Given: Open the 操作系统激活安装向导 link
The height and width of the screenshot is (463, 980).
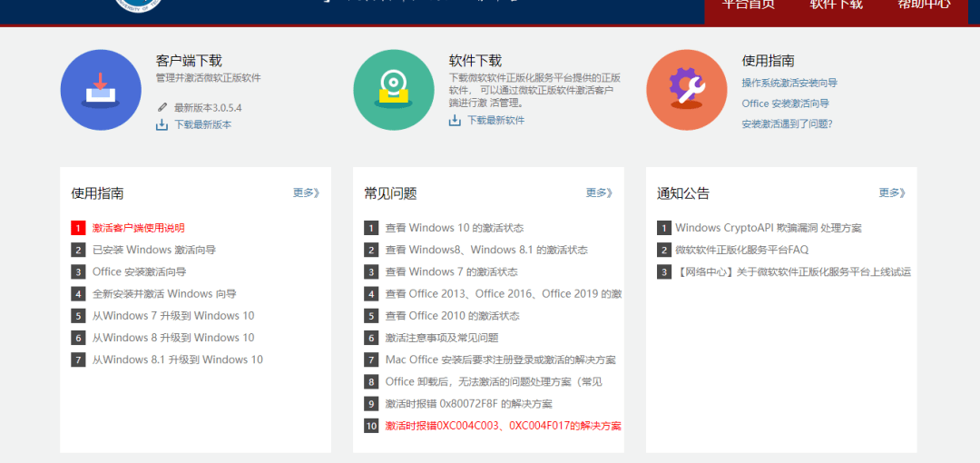Looking at the screenshot, I should [789, 83].
